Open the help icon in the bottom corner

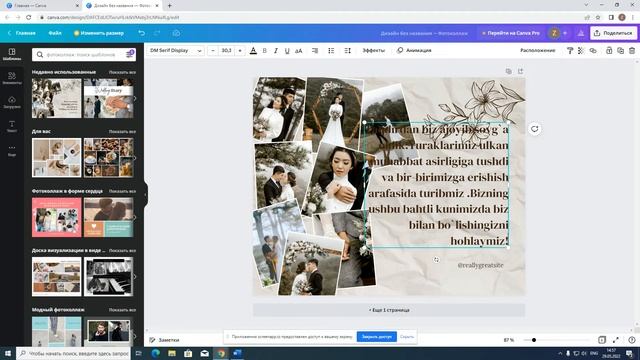(x=631, y=340)
